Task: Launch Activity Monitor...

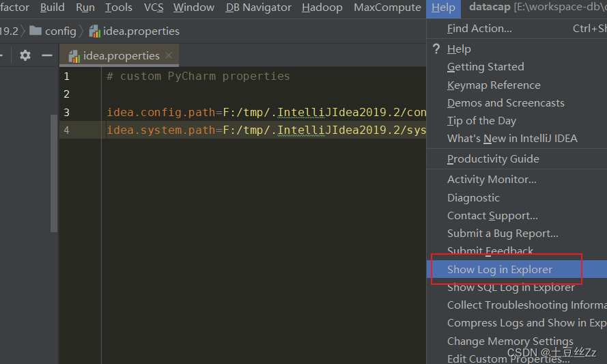Action: point(517,180)
